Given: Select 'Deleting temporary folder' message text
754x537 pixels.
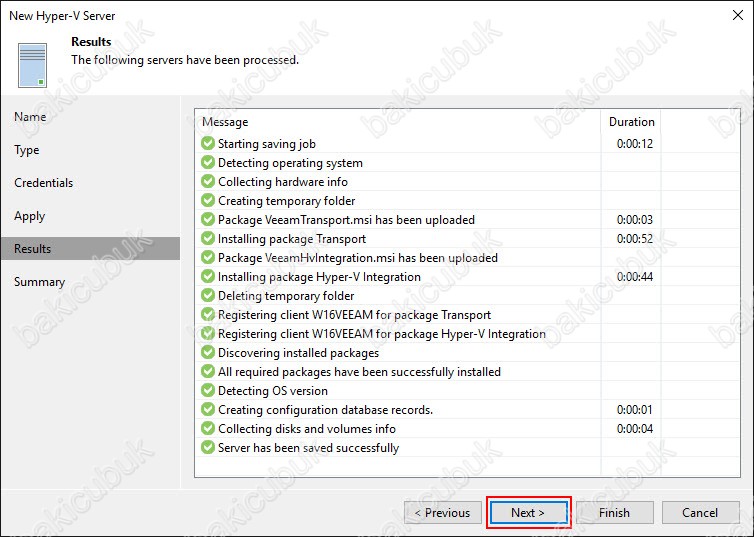Looking at the screenshot, I should click(286, 296).
